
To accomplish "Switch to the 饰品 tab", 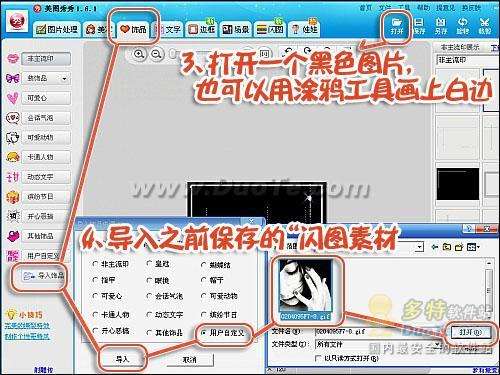I will [x=133, y=29].
